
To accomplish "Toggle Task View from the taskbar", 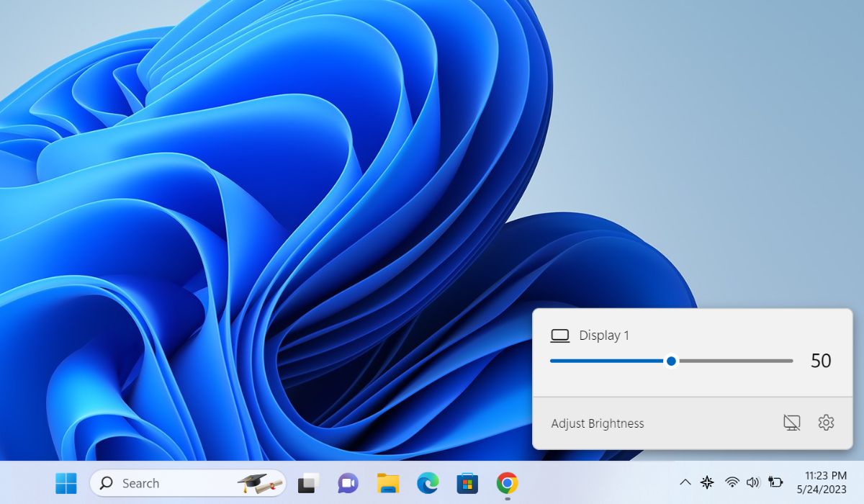I will tap(309, 482).
